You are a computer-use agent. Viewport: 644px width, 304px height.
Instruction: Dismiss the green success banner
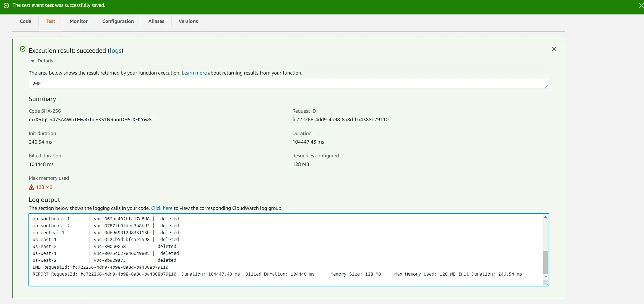coord(641,6)
